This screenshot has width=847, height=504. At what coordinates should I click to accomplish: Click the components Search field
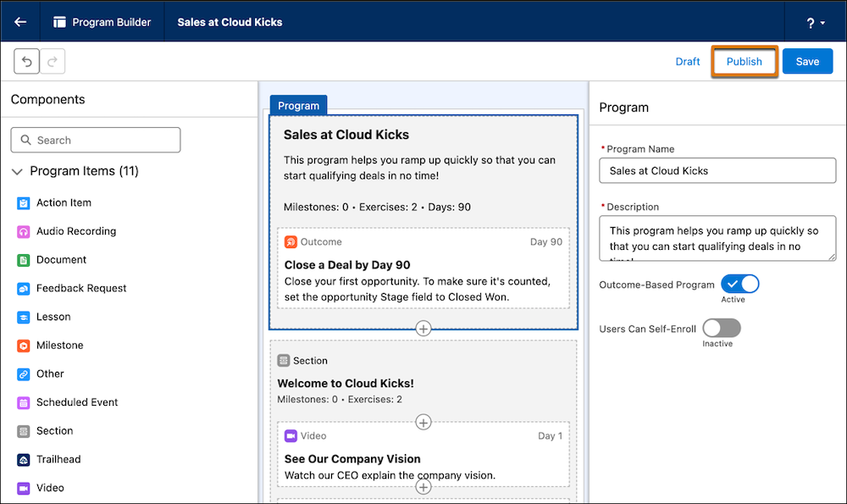[96, 141]
